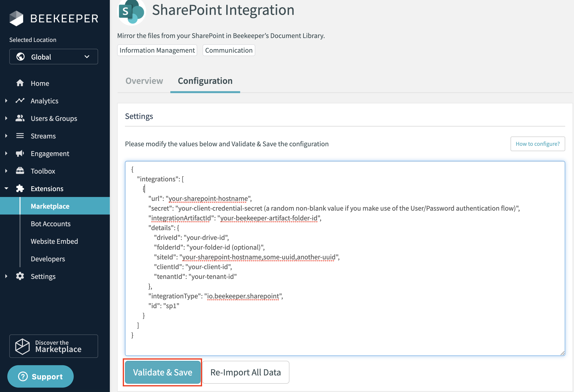Click the Analytics chart icon
The width and height of the screenshot is (574, 392).
coord(20,101)
